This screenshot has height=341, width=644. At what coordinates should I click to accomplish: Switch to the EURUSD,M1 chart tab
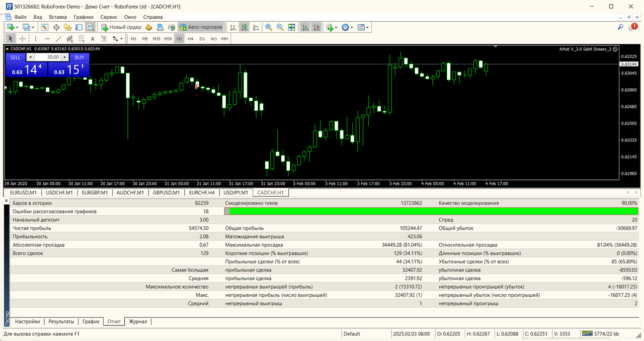click(x=23, y=192)
